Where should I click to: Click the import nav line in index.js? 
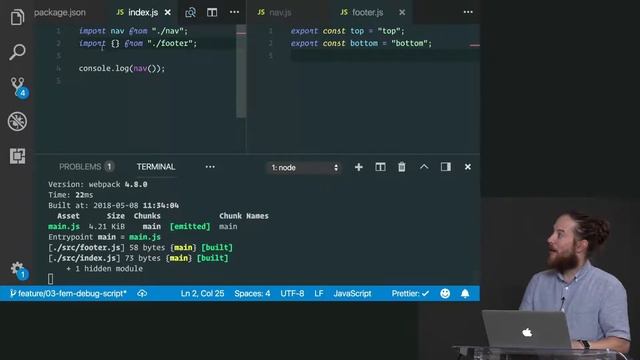(x=133, y=31)
